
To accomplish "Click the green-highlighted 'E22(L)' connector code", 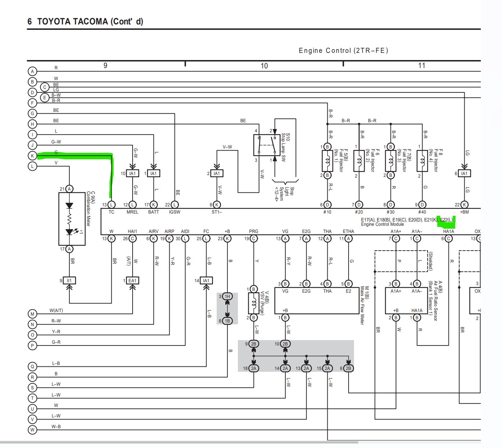I will pos(447,220).
